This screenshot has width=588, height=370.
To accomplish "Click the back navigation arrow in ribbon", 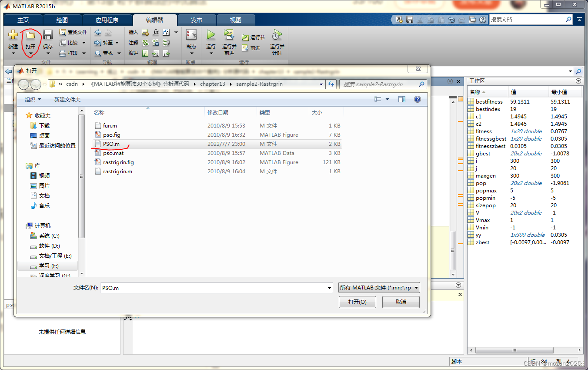I will coord(98,32).
